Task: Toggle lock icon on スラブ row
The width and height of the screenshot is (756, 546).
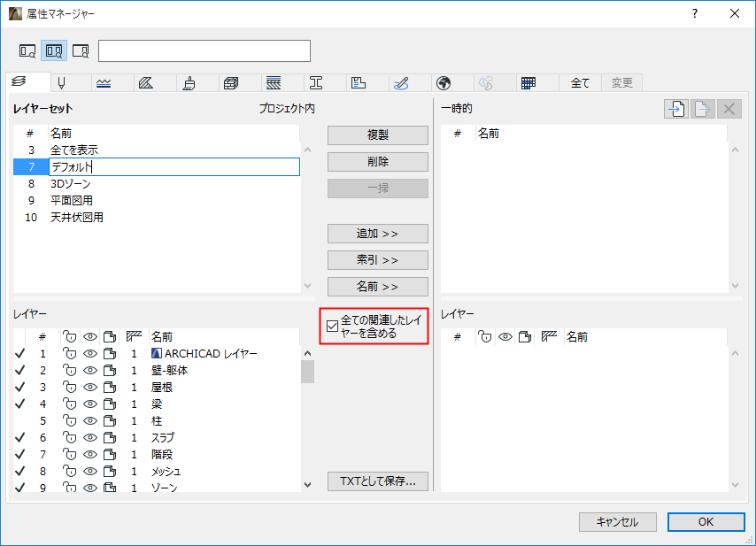Action: (x=70, y=437)
